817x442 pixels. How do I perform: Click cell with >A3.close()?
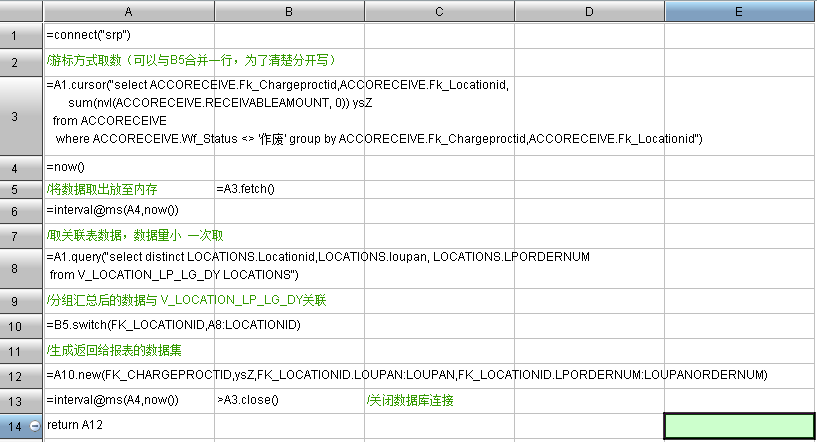tap(289, 401)
